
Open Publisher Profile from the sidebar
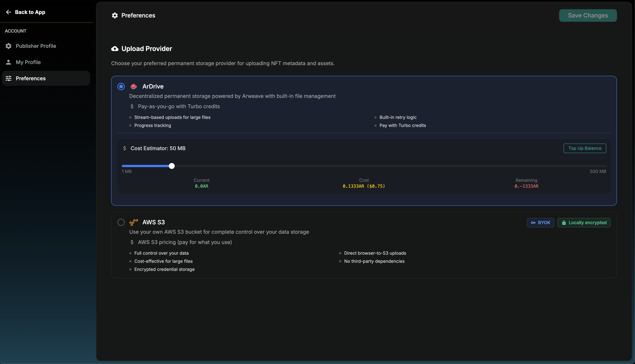click(36, 46)
